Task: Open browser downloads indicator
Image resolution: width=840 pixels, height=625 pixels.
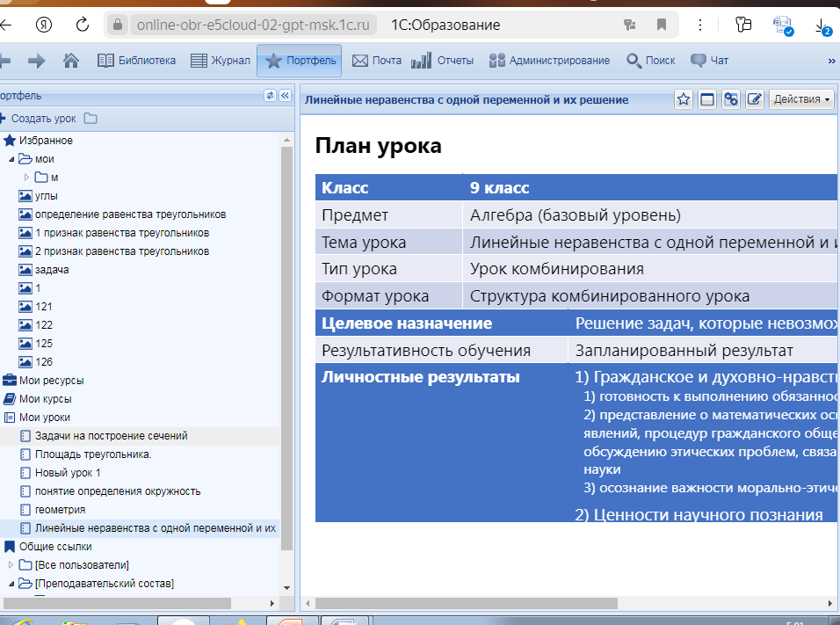Action: (822, 26)
